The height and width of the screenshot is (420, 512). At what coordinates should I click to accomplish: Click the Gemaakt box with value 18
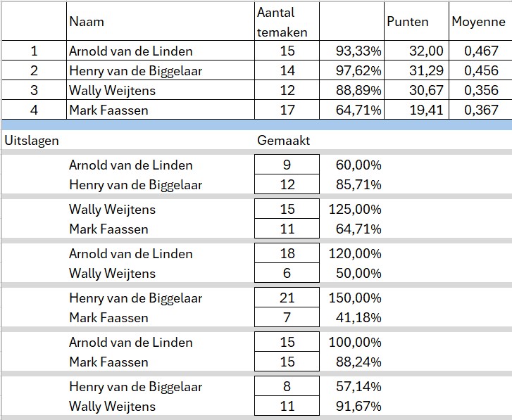click(287, 254)
